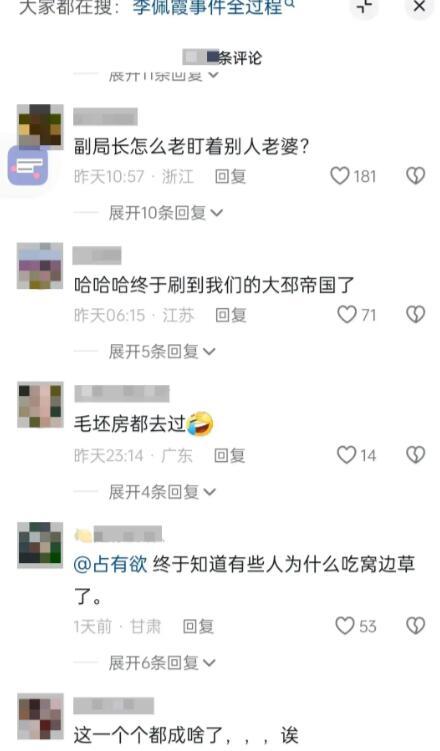
Task: Like the comment with 181 likes
Action: point(340,176)
